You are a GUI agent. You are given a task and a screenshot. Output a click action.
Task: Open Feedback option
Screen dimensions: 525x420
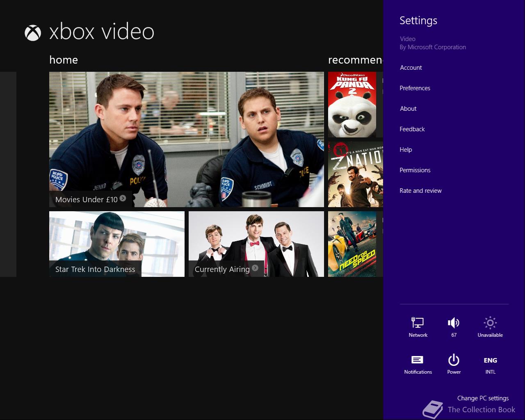tap(412, 129)
